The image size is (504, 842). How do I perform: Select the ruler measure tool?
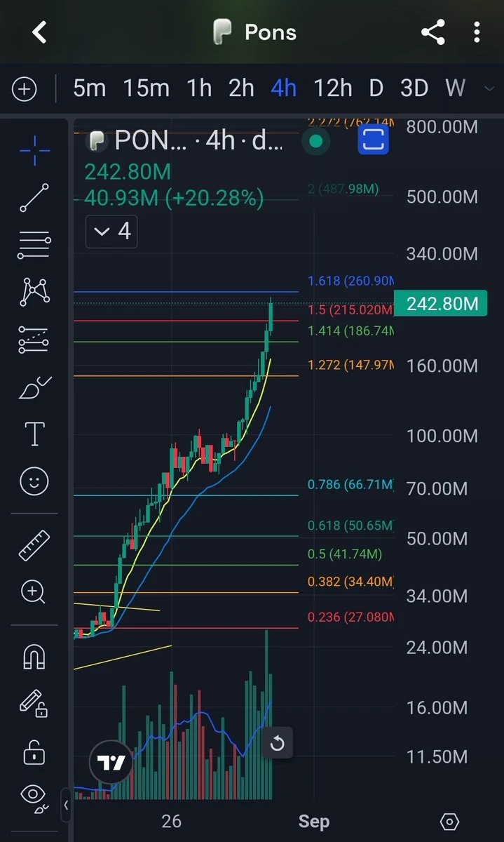click(x=34, y=545)
